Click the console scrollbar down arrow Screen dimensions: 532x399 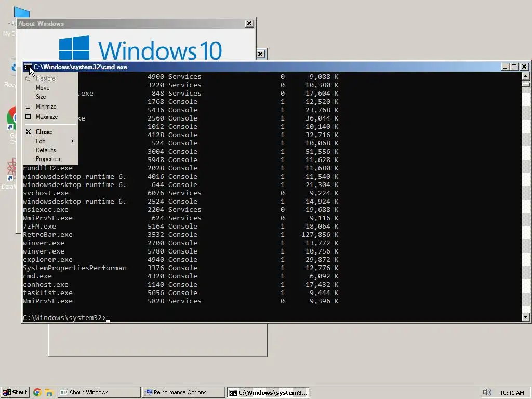click(526, 317)
